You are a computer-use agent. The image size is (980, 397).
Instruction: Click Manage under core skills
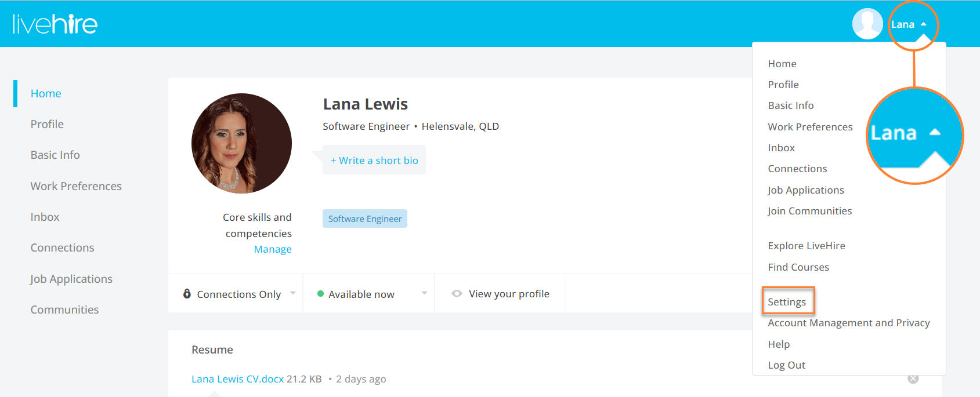click(273, 249)
